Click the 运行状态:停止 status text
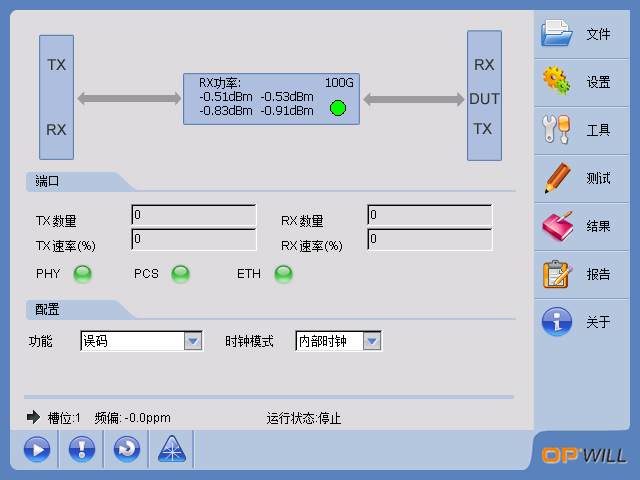This screenshot has height=480, width=640. click(x=304, y=418)
